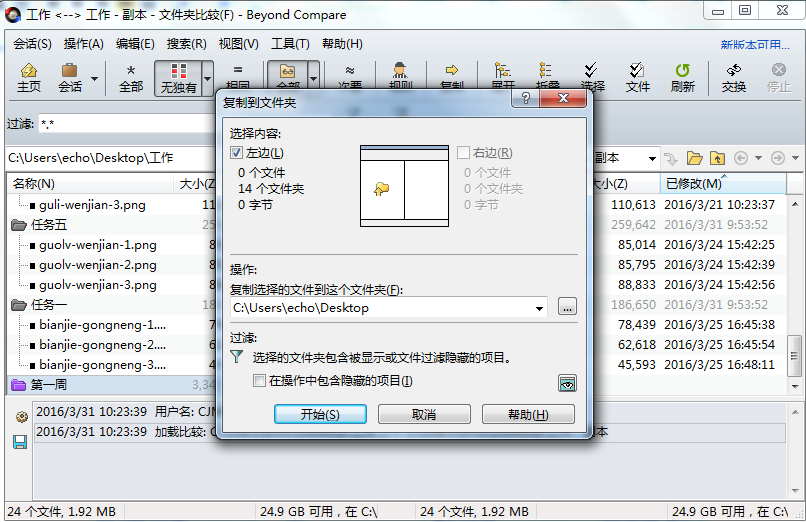The width and height of the screenshot is (806, 522).
Task: Click the funnel filter icon in dialog
Action: tap(236, 357)
